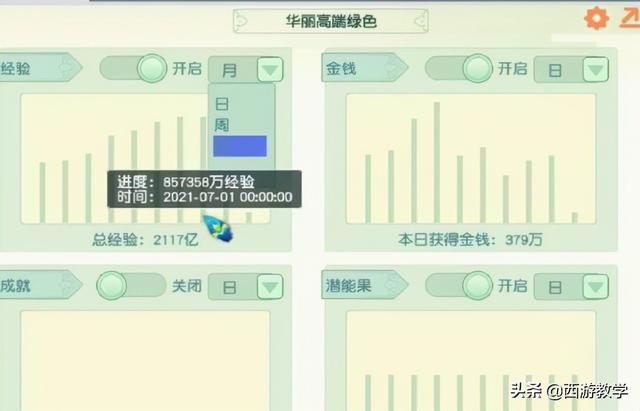Screen dimensions: 640x411
Task: Click the shortest last bar in 金钱 chart
Action: 575,218
